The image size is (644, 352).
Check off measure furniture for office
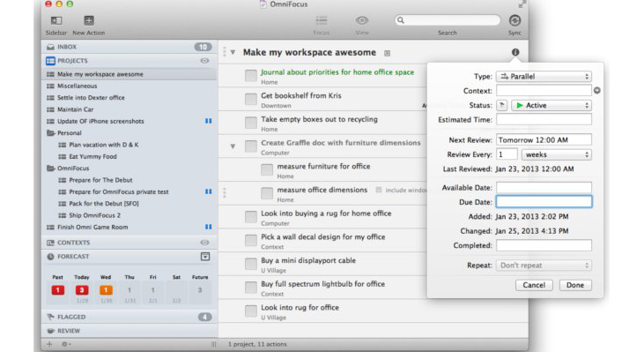pyautogui.click(x=267, y=170)
